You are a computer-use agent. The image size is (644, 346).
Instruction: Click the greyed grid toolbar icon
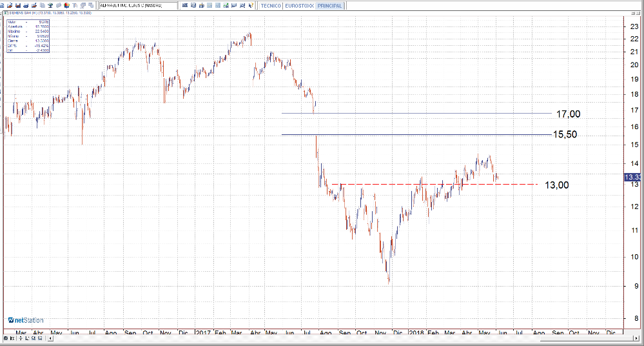pyautogui.click(x=210, y=5)
